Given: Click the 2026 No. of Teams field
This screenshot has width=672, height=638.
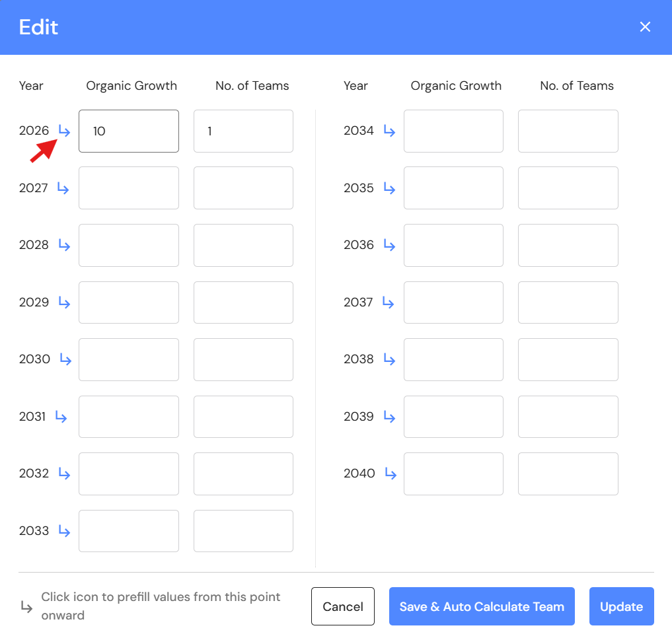Looking at the screenshot, I should click(243, 131).
